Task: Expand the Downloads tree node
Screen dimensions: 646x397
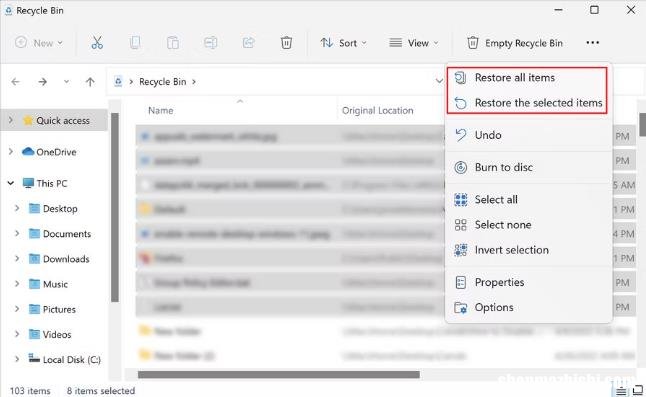Action: [x=17, y=259]
